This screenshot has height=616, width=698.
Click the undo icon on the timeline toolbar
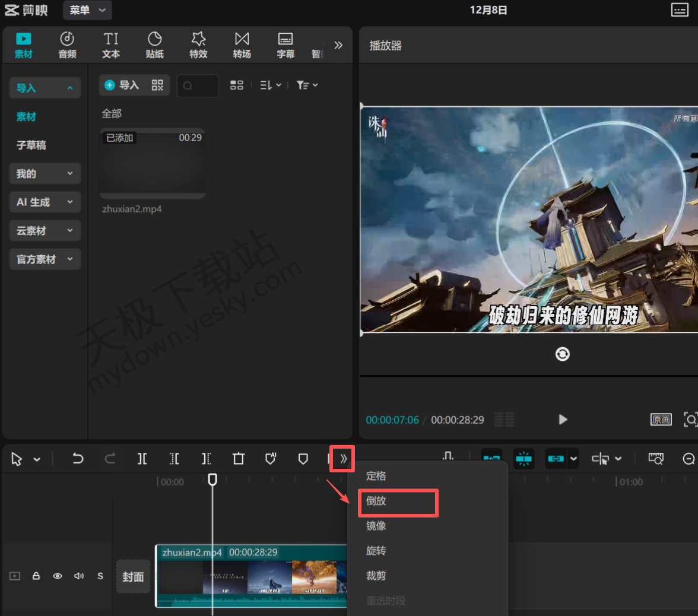pos(78,459)
